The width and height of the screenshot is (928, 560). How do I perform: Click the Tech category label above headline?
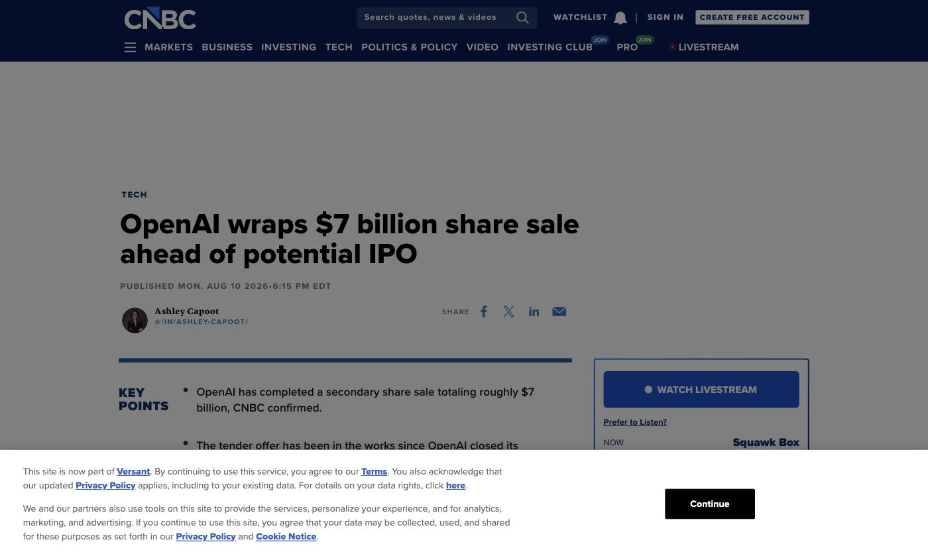134,195
